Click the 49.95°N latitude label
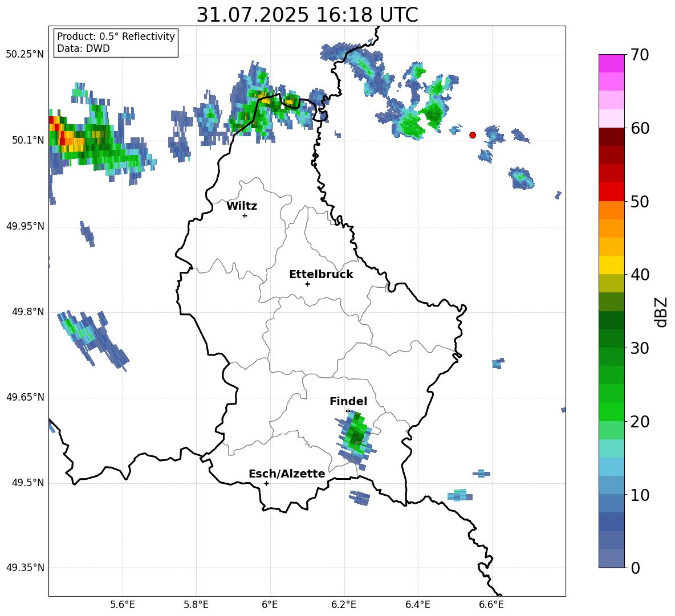The height and width of the screenshot is (616, 675). pyautogui.click(x=25, y=226)
